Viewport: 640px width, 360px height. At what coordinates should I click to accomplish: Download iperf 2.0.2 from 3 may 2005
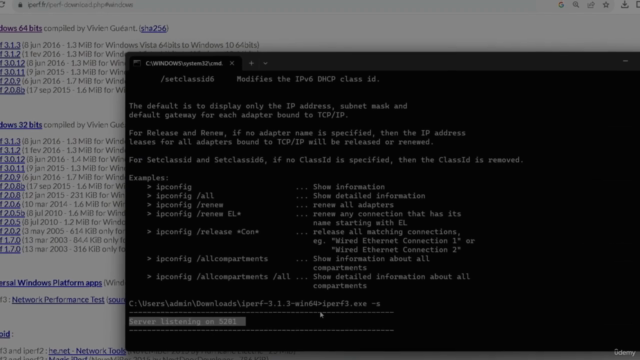point(10,231)
